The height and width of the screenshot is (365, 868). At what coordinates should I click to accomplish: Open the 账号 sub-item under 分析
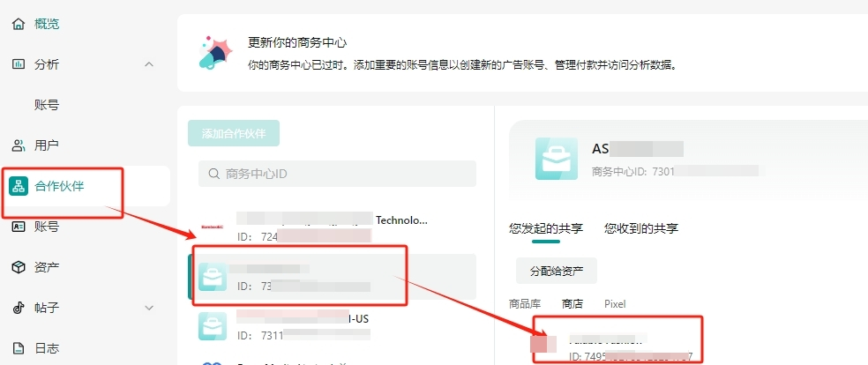[47, 105]
